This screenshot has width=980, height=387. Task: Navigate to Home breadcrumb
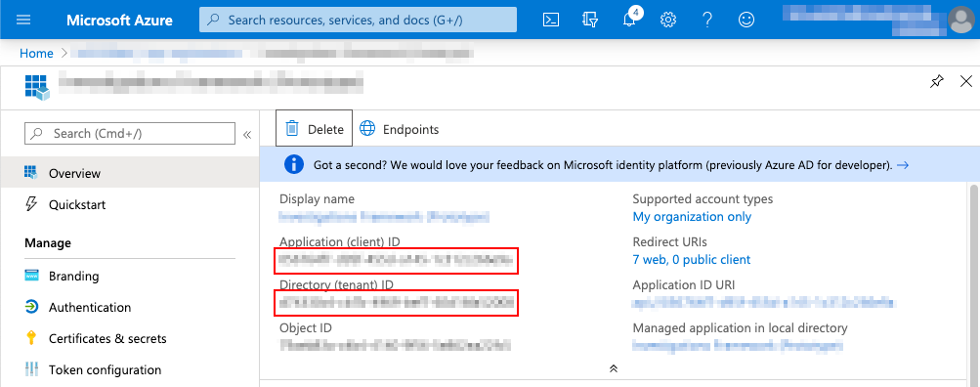[36, 53]
